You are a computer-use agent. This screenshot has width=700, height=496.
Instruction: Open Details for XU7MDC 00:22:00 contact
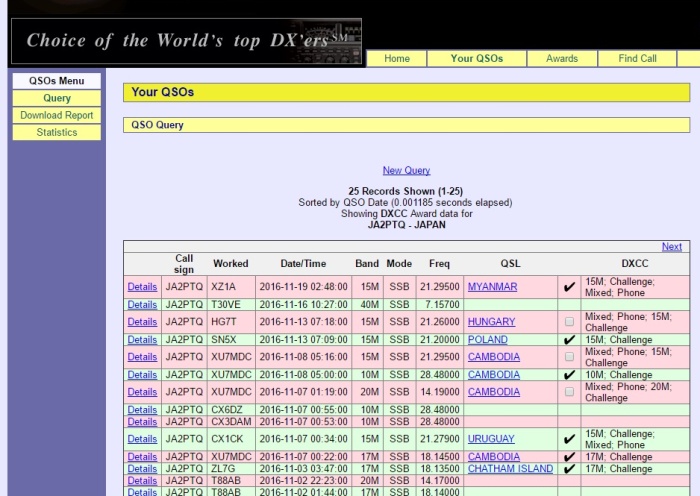(142, 457)
